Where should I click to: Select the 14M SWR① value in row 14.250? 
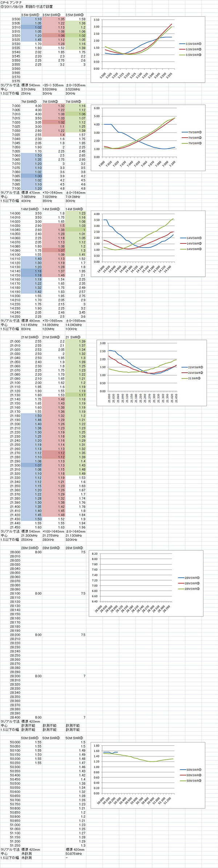(38, 316)
